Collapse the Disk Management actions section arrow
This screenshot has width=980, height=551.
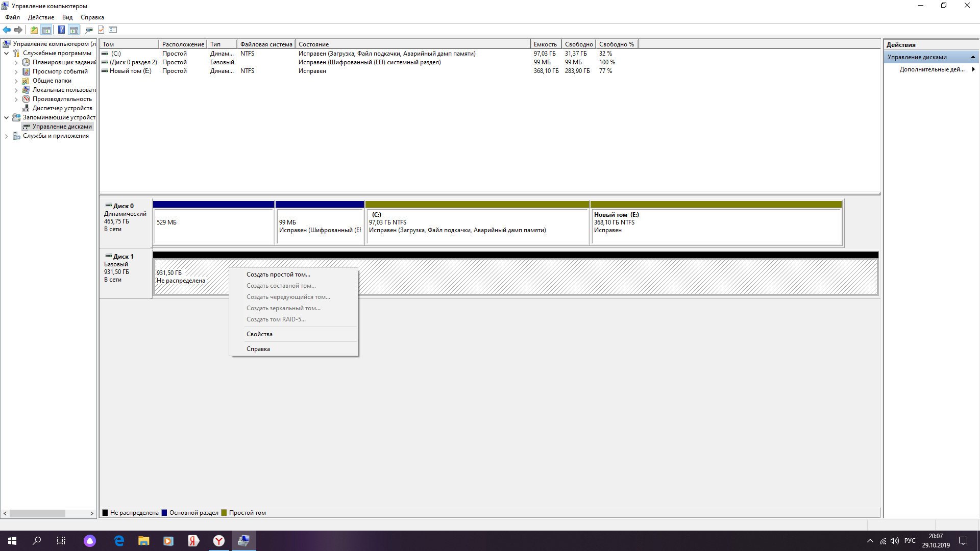[973, 57]
